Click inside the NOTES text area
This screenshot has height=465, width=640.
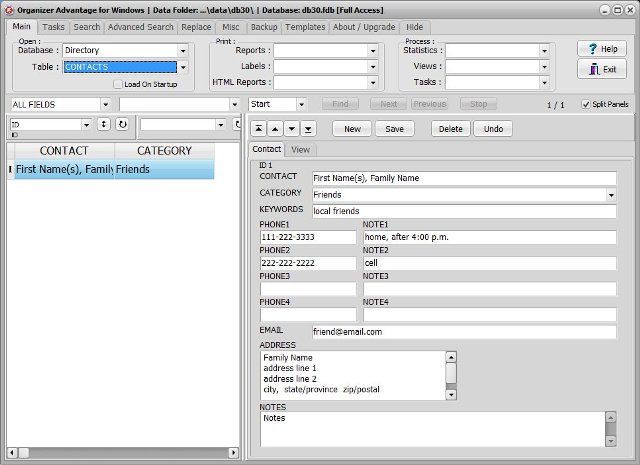pyautogui.click(x=433, y=429)
